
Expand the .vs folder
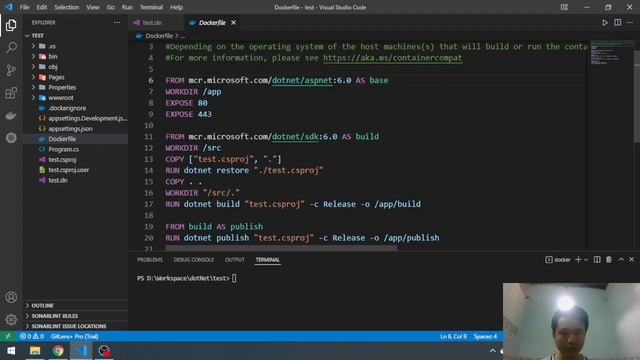tap(33, 46)
